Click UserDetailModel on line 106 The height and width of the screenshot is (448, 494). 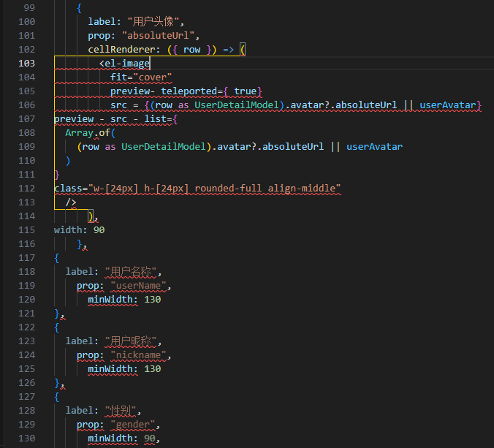coord(236,105)
